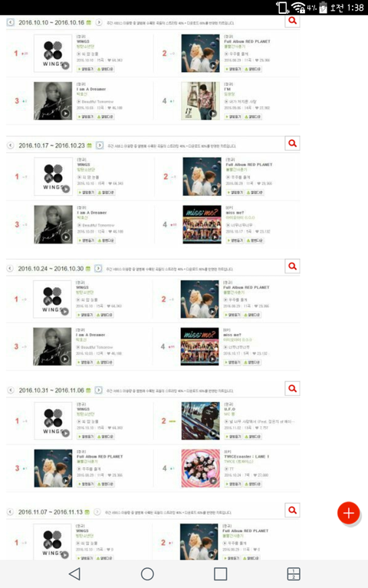Open the split-screen icon in the navigation bar
Image resolution: width=368 pixels, height=588 pixels.
coord(294,573)
